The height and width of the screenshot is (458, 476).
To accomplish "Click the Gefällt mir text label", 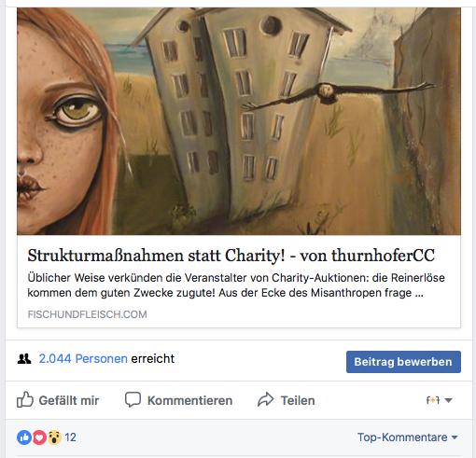I will point(69,400).
